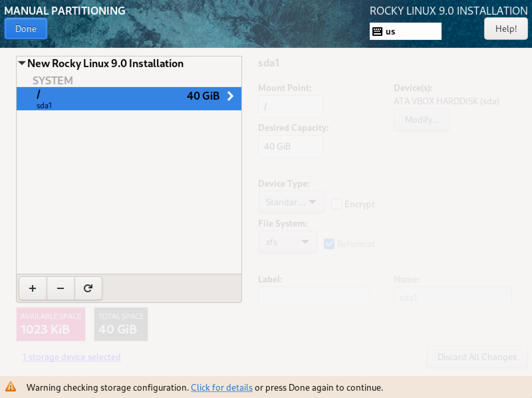Open the File System xfs dropdown
This screenshot has width=532, height=398.
(x=288, y=242)
